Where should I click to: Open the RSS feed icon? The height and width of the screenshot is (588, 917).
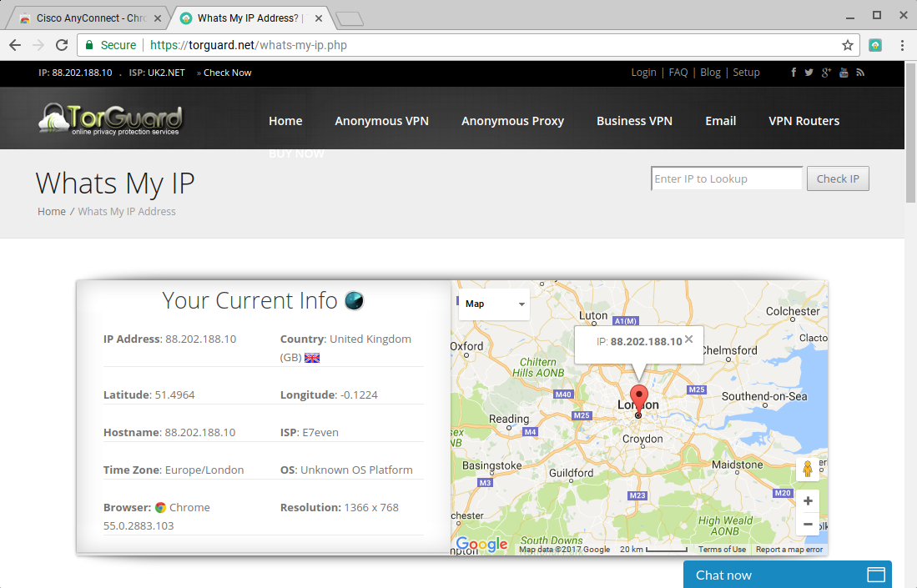(860, 73)
